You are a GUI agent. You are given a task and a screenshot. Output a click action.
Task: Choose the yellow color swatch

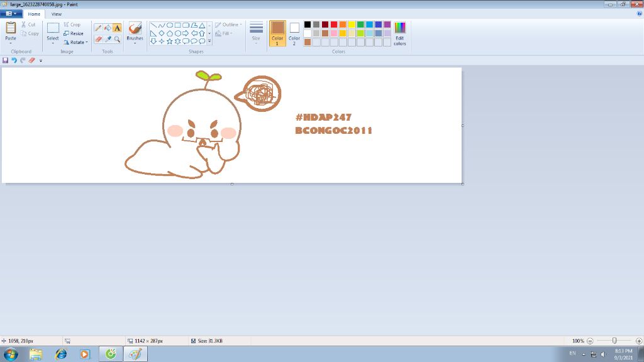[352, 25]
